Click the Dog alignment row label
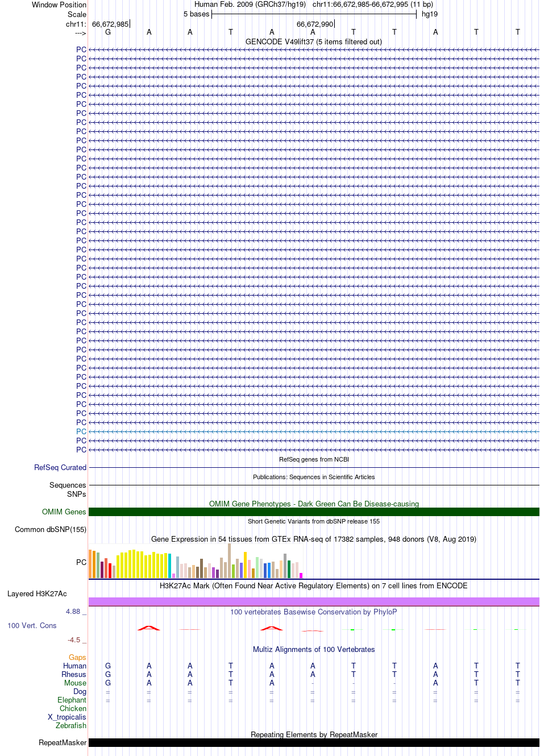The height and width of the screenshot is (756, 540). 80,692
